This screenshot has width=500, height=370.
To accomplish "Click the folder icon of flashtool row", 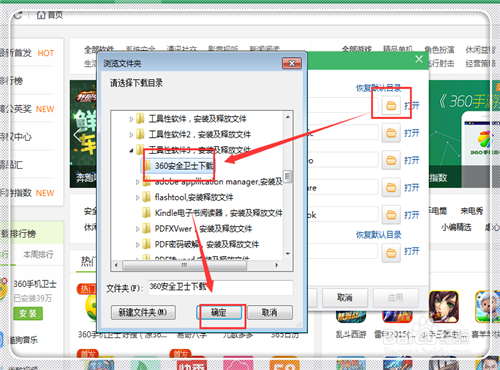I will click(147, 197).
